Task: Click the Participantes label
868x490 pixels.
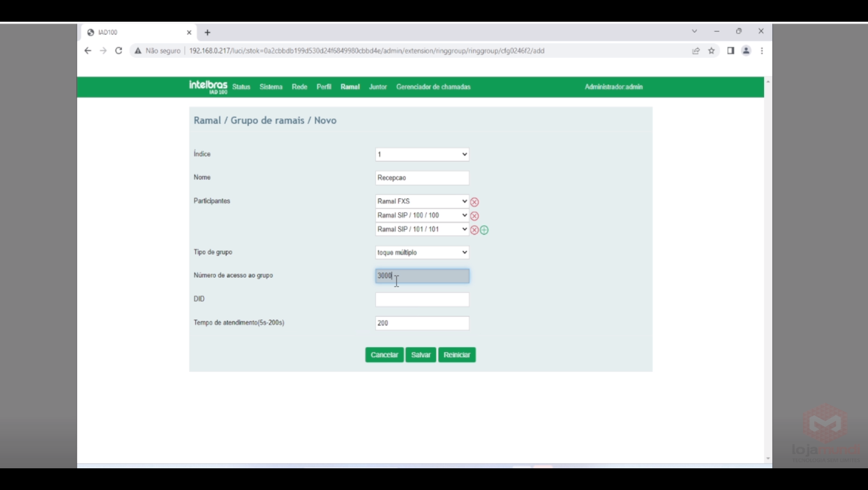Action: pyautogui.click(x=212, y=201)
